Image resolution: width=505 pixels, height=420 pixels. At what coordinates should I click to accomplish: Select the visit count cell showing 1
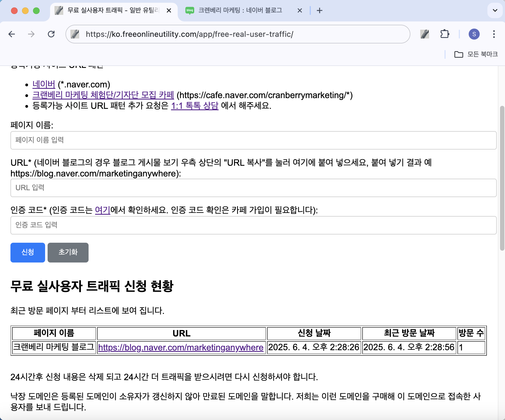(x=471, y=347)
